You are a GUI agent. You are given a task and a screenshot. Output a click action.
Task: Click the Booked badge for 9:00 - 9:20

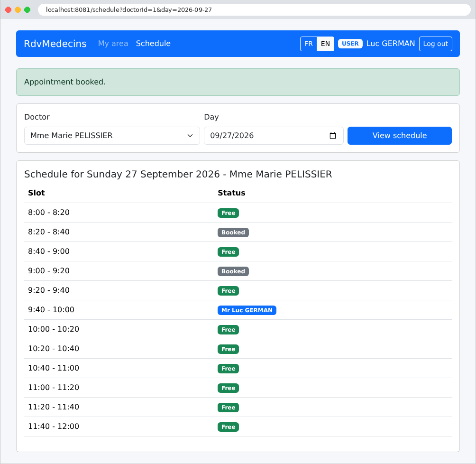[x=233, y=271]
